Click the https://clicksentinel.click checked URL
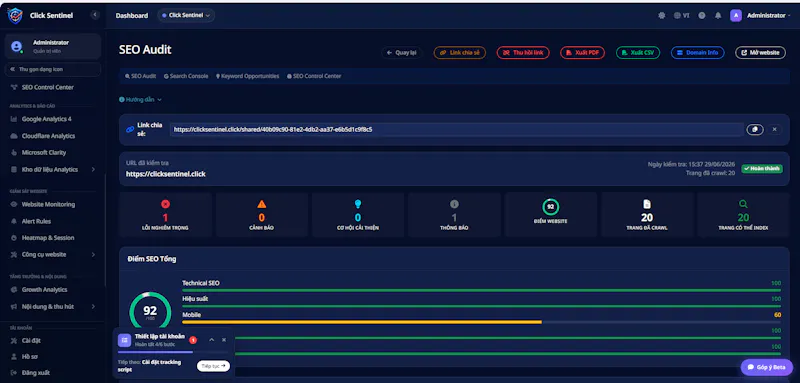The height and width of the screenshot is (383, 800). click(166, 174)
